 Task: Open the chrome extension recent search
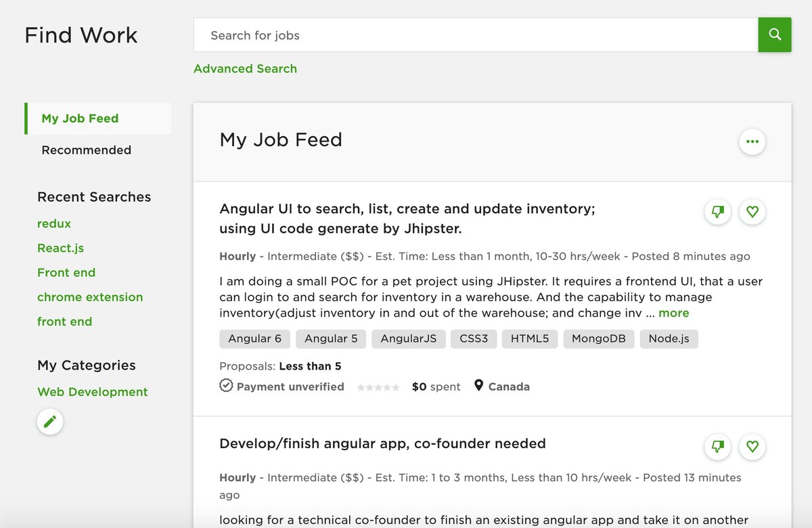pos(90,297)
